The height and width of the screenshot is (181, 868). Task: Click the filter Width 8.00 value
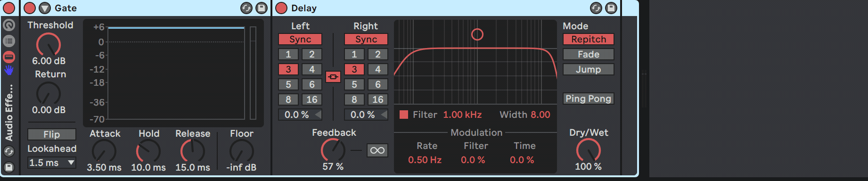[x=540, y=115]
